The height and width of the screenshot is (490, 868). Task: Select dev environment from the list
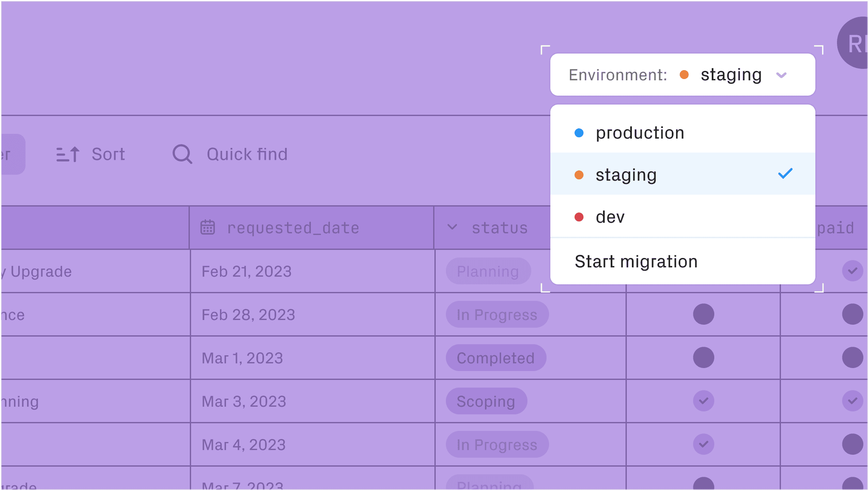(610, 217)
